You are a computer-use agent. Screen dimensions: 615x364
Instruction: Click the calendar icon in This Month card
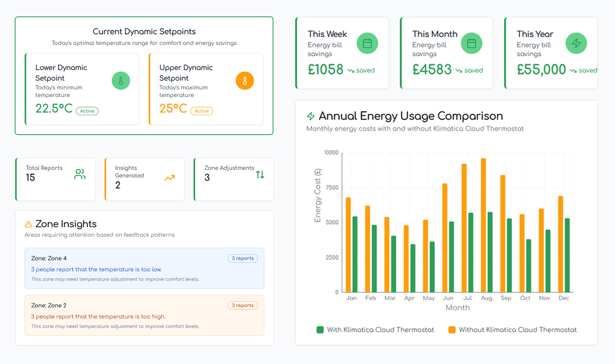click(x=471, y=43)
